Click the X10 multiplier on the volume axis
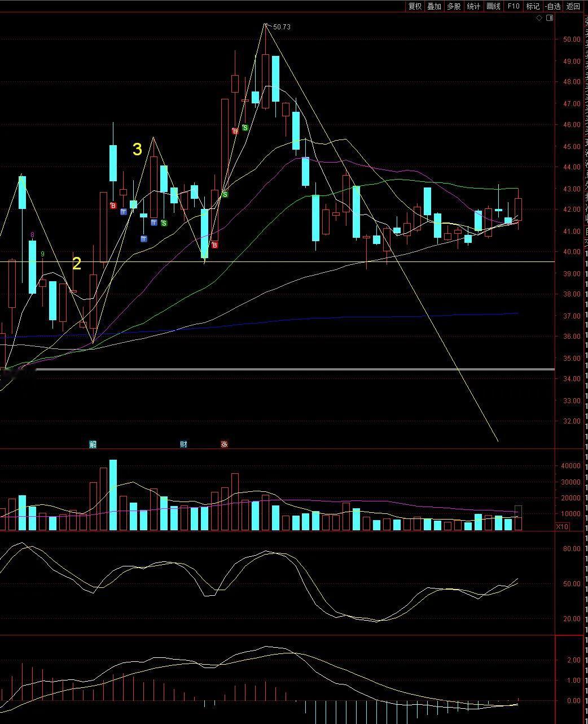The height and width of the screenshot is (724, 588). click(x=562, y=526)
